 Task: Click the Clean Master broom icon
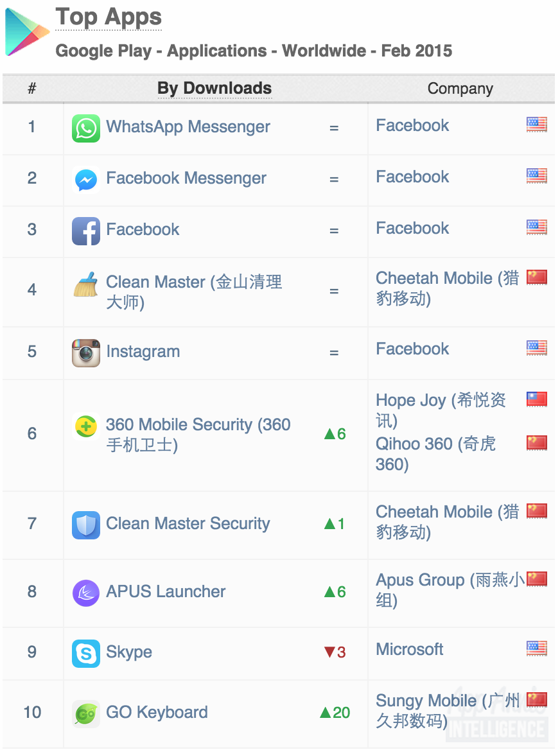86,284
